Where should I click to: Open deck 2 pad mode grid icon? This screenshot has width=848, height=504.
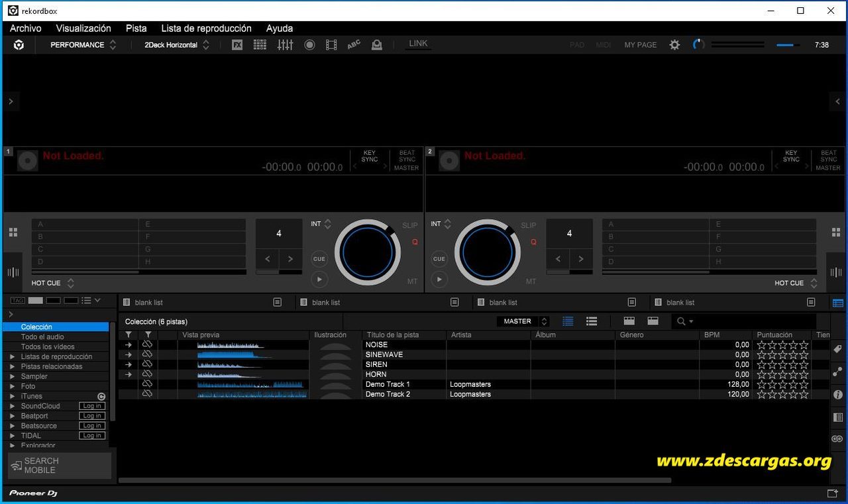click(x=836, y=232)
